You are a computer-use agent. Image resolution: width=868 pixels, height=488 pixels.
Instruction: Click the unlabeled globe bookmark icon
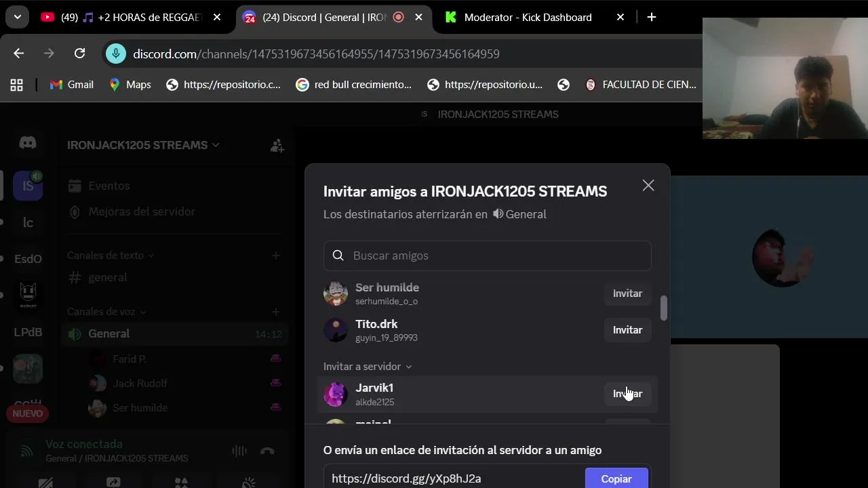[564, 85]
